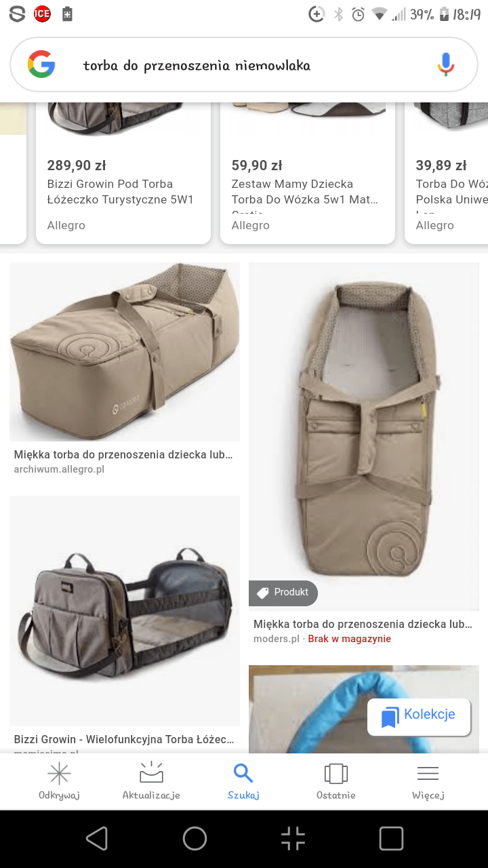Open the Aktualizacje updates tab
Image resolution: width=488 pixels, height=868 pixels.
point(151,780)
